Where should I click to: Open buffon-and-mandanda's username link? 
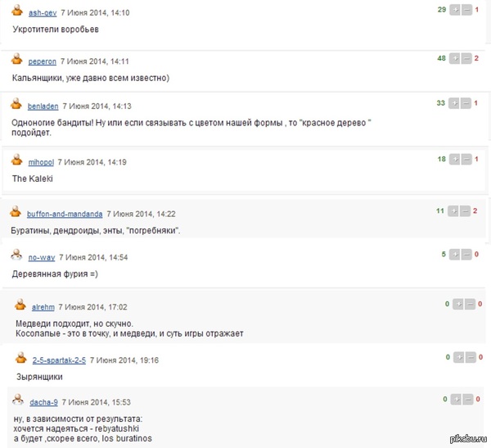[65, 214]
